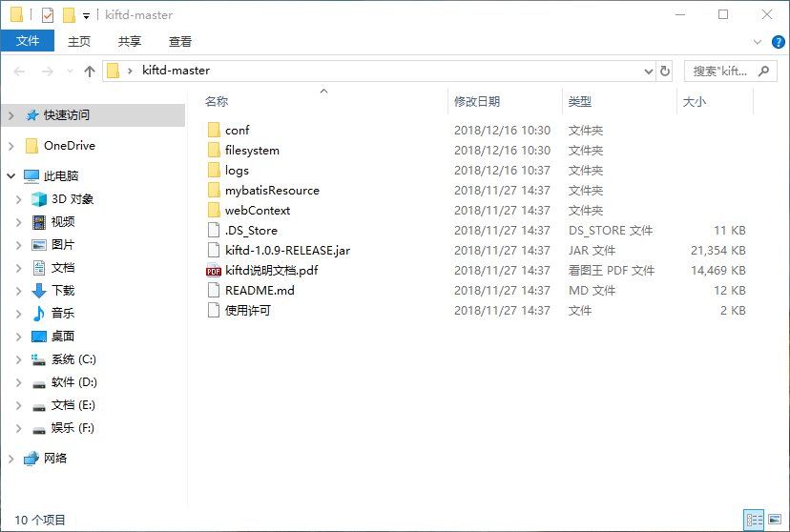The width and height of the screenshot is (790, 532).
Task: Click the Properties icon in the quick access toolbar
Action: tap(48, 15)
